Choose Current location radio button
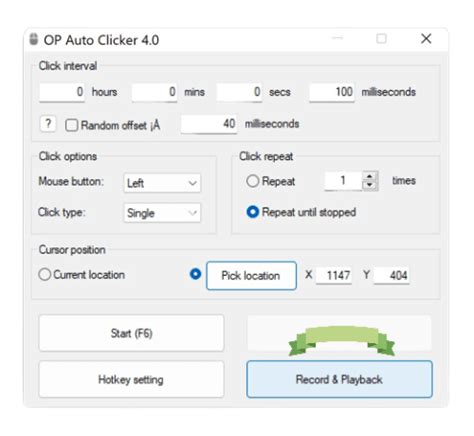 pos(45,275)
